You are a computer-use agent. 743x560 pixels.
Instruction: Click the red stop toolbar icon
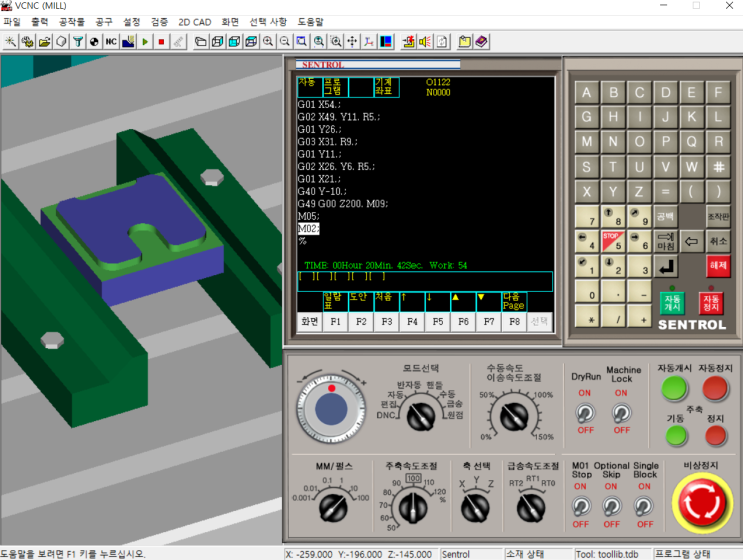tap(161, 42)
